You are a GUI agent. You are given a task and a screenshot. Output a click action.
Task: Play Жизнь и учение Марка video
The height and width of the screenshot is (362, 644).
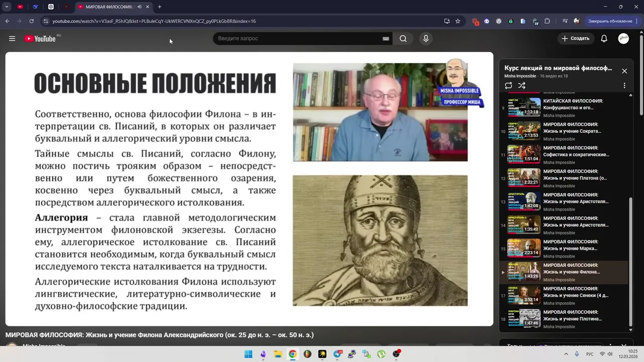[563, 248]
